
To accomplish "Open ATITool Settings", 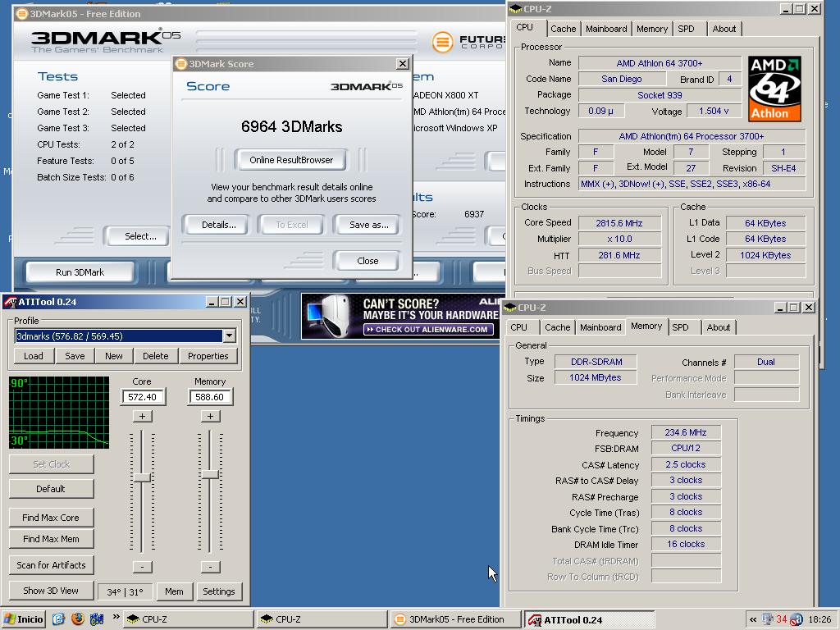I will click(x=218, y=591).
